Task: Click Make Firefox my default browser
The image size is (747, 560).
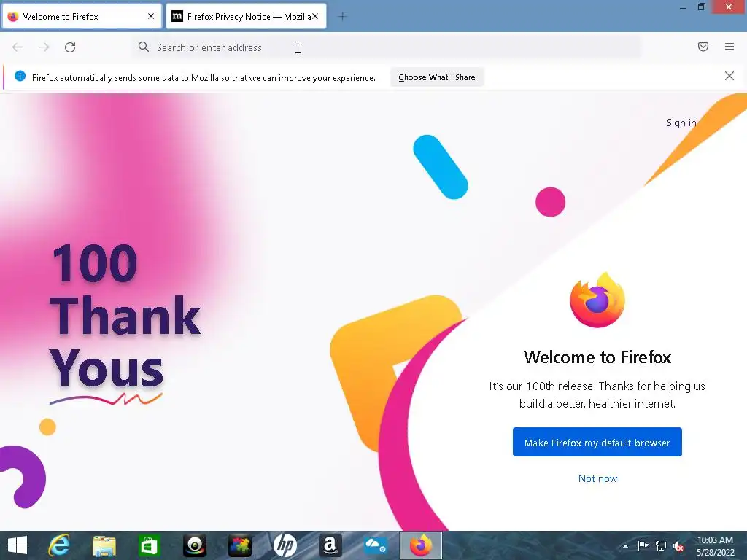Action: [597, 442]
